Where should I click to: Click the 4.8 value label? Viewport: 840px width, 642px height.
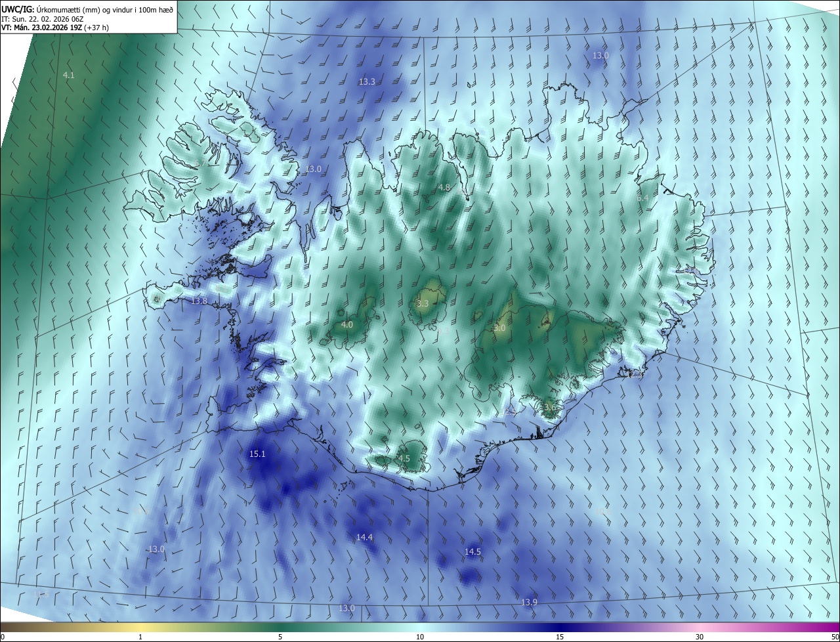pyautogui.click(x=444, y=188)
